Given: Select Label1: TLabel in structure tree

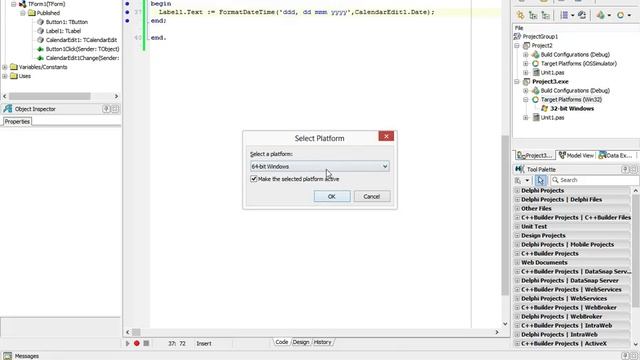Looking at the screenshot, I should pos(63,31).
